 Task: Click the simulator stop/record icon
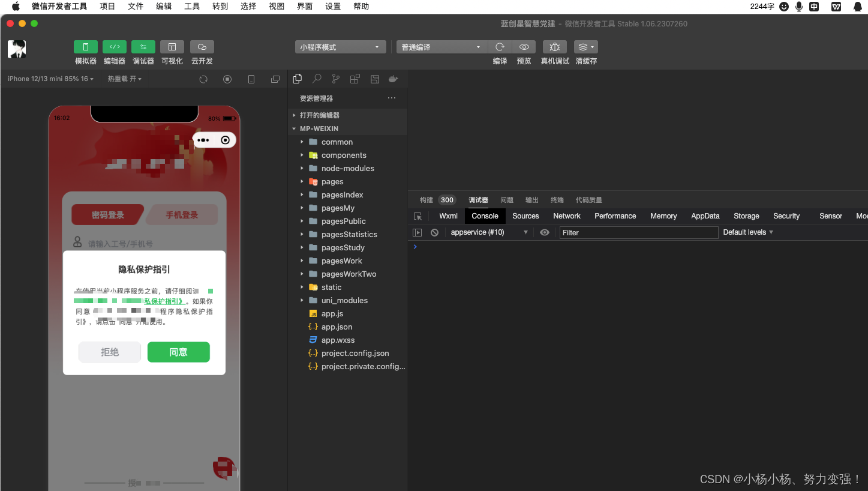click(227, 79)
